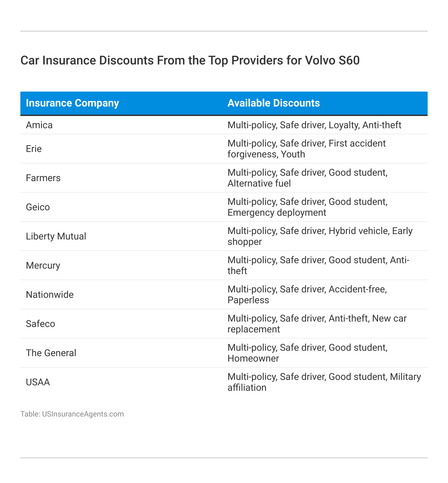448x483 pixels.
Task: Click the Available Discounts column header
Action: coord(274,103)
